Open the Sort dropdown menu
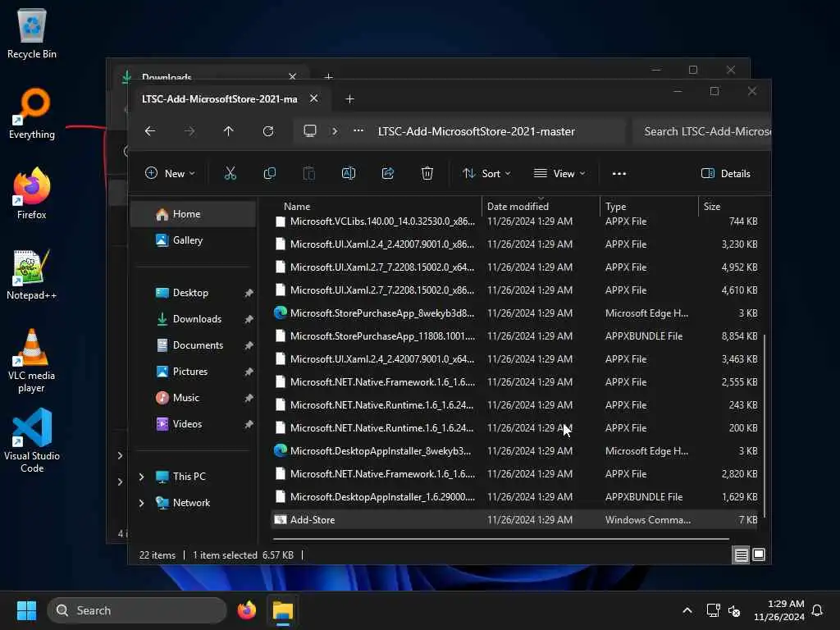This screenshot has width=840, height=630. (x=486, y=173)
